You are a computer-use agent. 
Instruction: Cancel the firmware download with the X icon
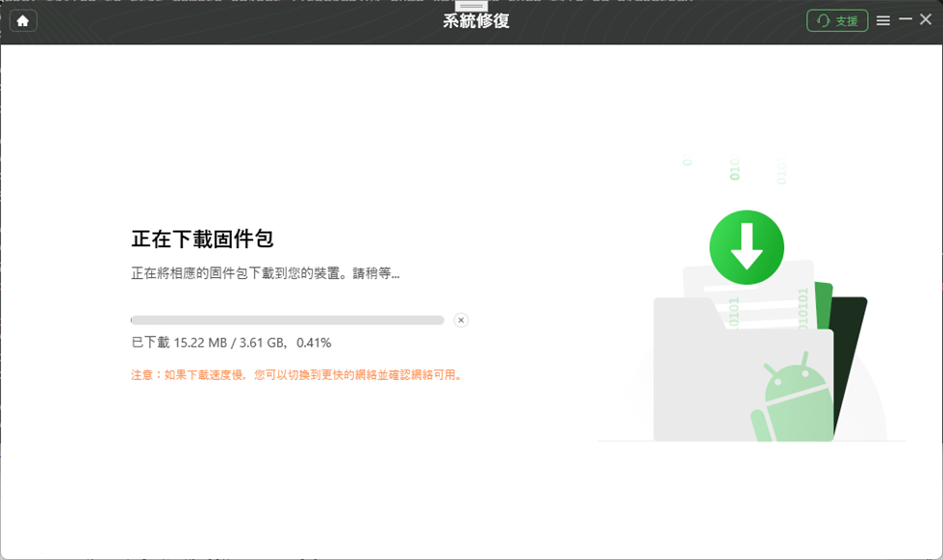[x=461, y=320]
